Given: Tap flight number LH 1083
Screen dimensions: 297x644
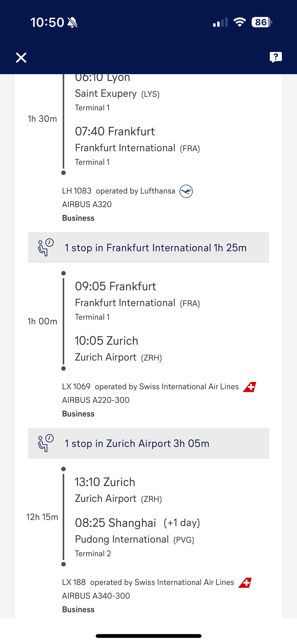Looking at the screenshot, I should click(x=77, y=191).
